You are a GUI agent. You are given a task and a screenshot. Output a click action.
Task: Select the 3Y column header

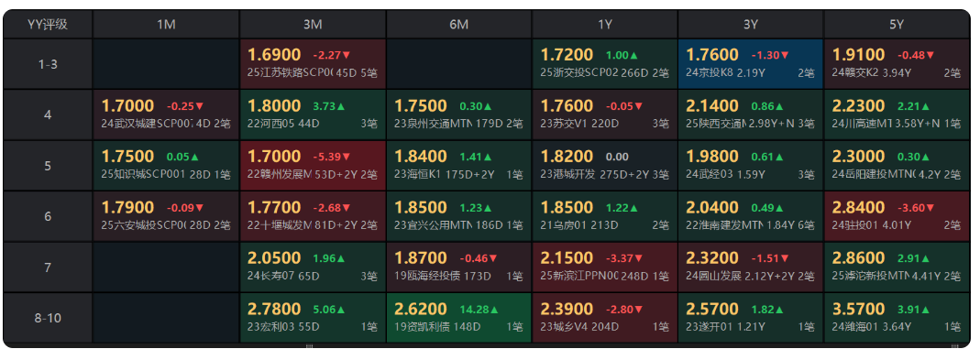point(751,25)
